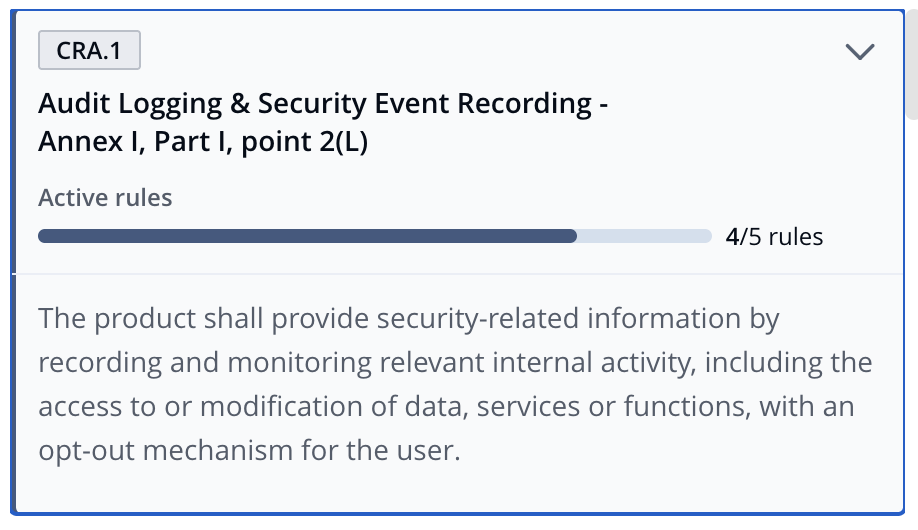
Task: Click the 'Active rules' label
Action: coord(105,197)
